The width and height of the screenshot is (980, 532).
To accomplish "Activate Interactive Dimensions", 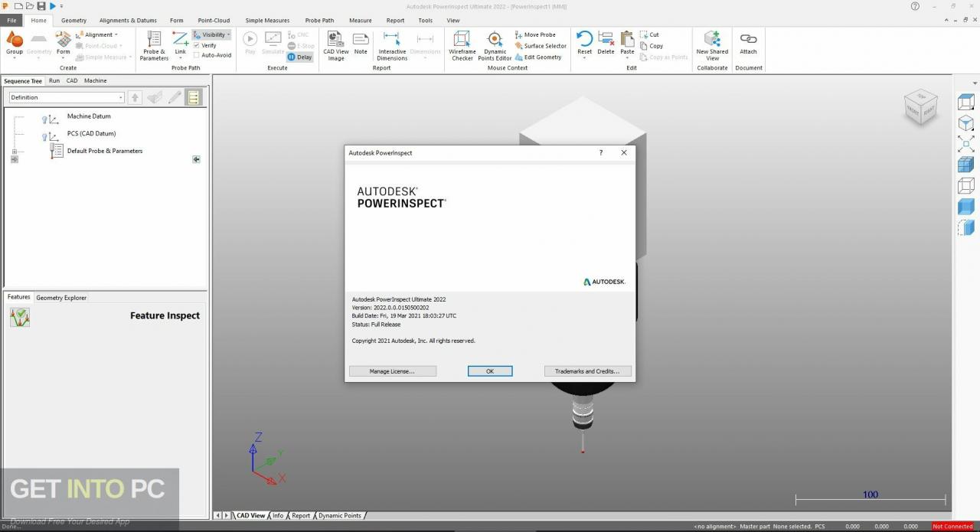I will tap(392, 46).
